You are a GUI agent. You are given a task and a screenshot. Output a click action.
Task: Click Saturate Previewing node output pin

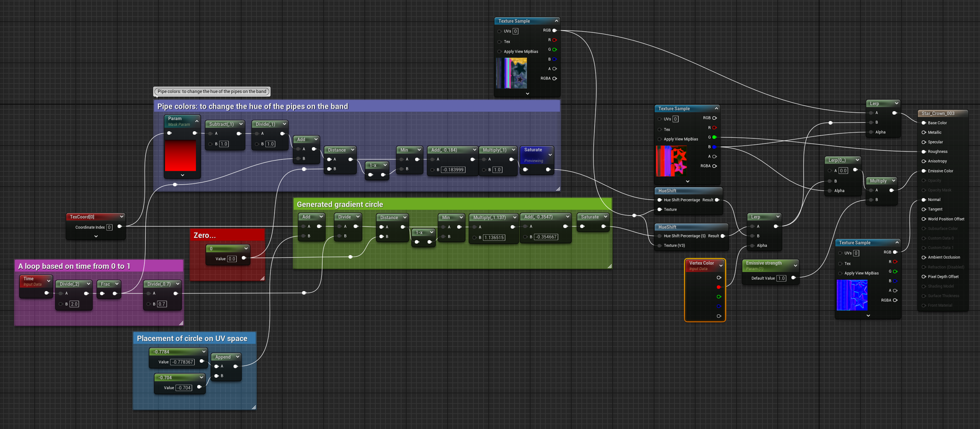click(x=548, y=170)
